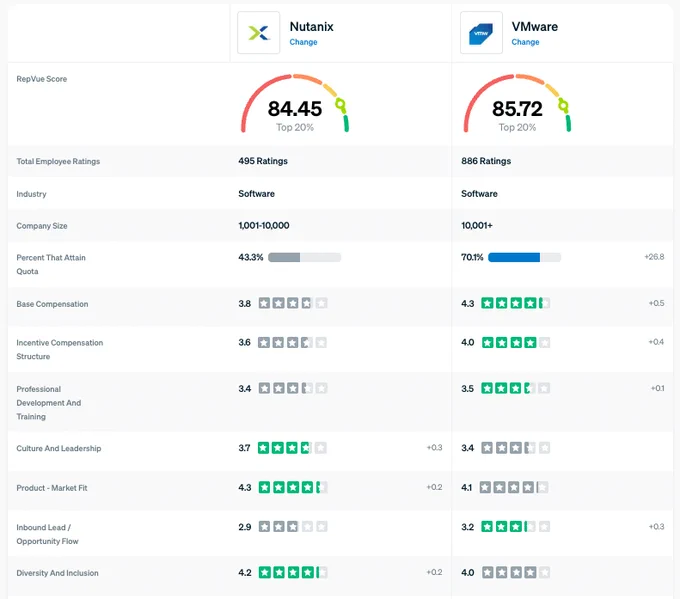
Task: Click the Nutanix 84.45 RepVue score gauge
Action: click(x=295, y=103)
